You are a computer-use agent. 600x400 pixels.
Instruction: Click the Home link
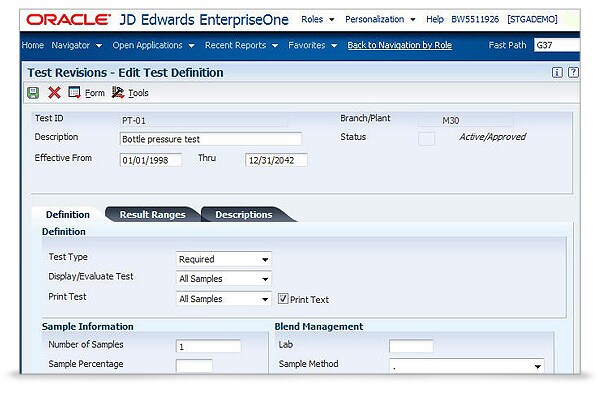(32, 45)
